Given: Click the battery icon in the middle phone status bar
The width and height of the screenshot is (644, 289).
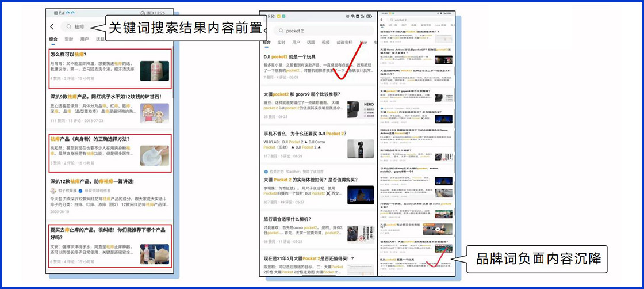Looking at the screenshot, I should point(370,16).
